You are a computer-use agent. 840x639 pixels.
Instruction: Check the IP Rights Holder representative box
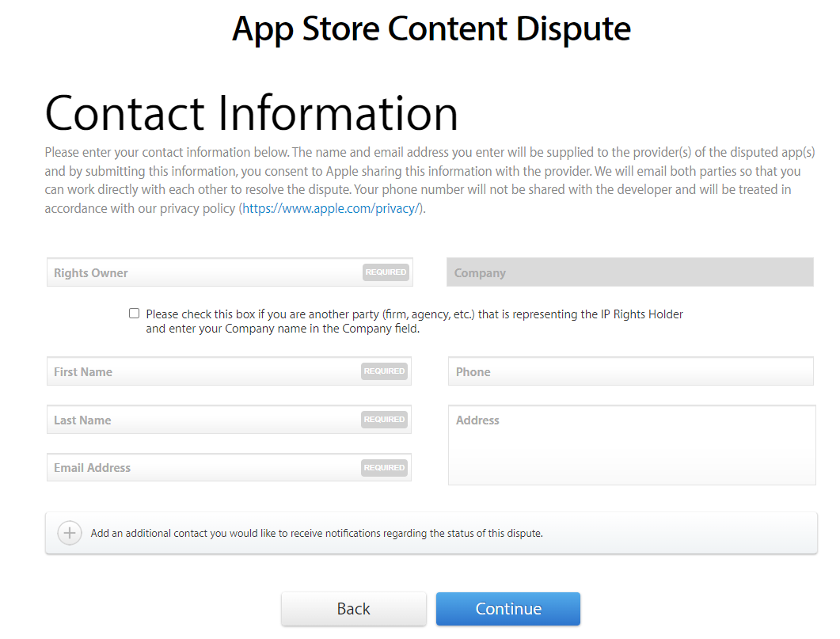tap(134, 314)
